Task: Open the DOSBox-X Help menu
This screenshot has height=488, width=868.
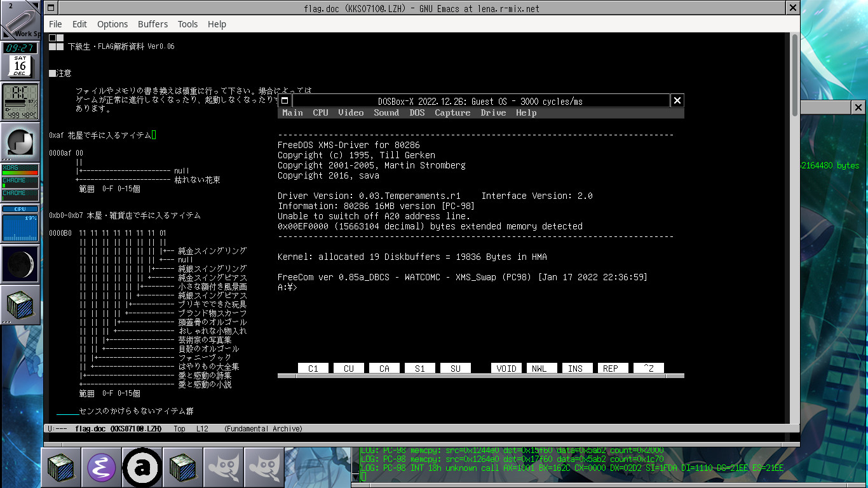Action: point(526,113)
